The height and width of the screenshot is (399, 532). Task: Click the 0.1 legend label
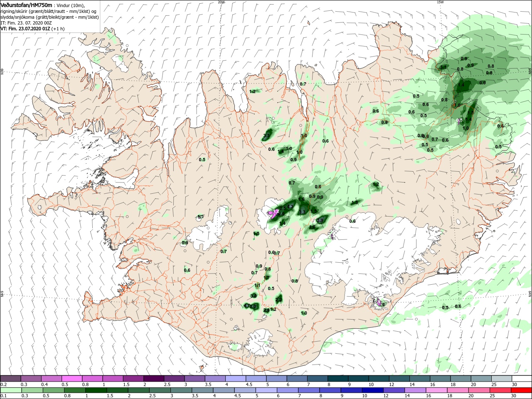coord(3,396)
